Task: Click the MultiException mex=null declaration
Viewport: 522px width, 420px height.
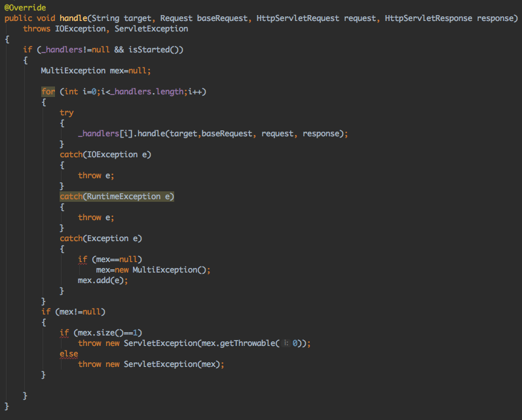Action: click(x=96, y=70)
